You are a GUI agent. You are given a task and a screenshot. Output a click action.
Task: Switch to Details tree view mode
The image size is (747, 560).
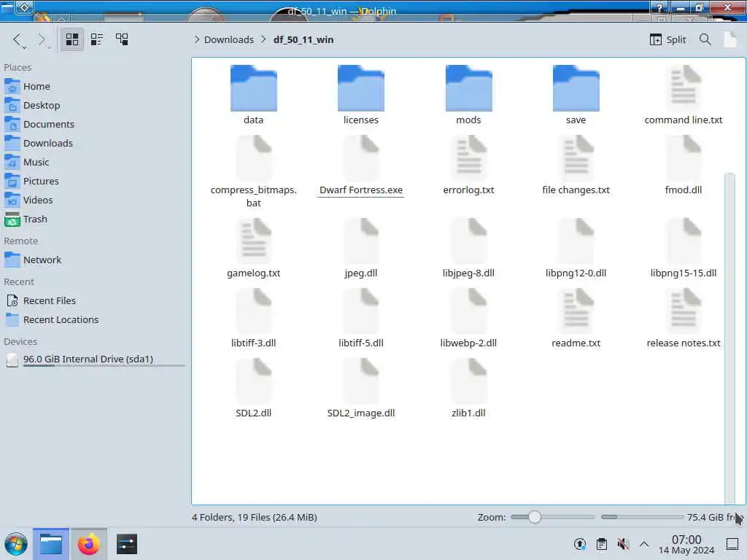[x=122, y=39]
